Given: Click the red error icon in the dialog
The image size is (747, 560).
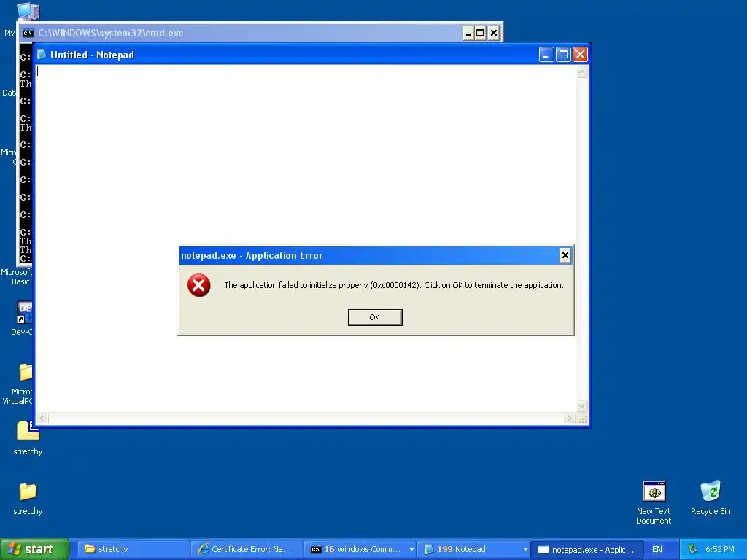Looking at the screenshot, I should (x=198, y=285).
